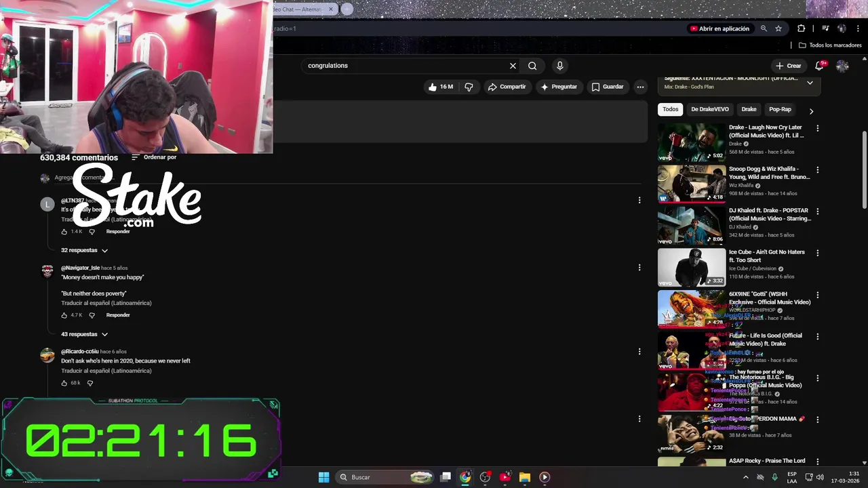Like the @Navigator_Isle comment

tap(64, 315)
